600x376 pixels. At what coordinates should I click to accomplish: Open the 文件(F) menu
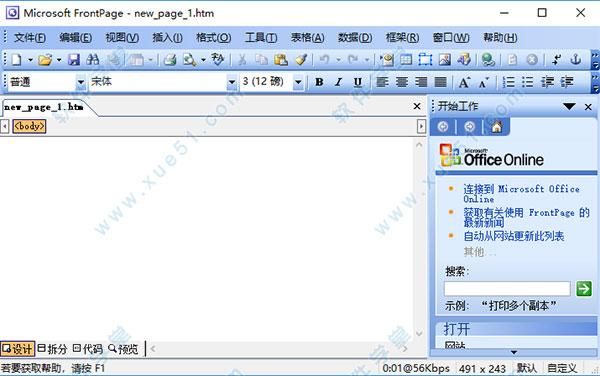coord(30,37)
